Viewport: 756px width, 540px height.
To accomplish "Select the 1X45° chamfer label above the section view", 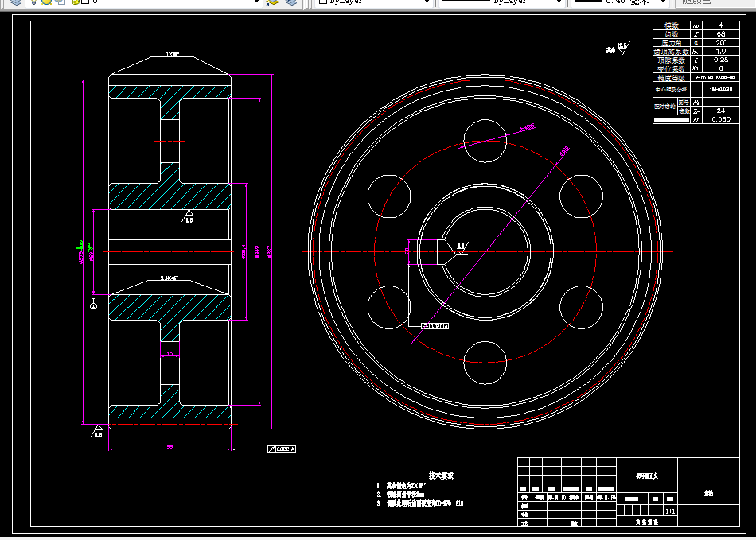I will pos(173,54).
